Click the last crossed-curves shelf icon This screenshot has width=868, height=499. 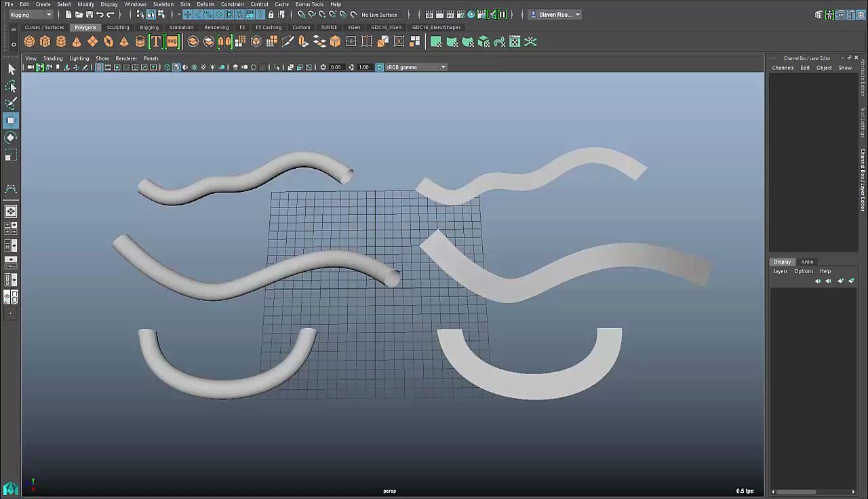pos(531,42)
